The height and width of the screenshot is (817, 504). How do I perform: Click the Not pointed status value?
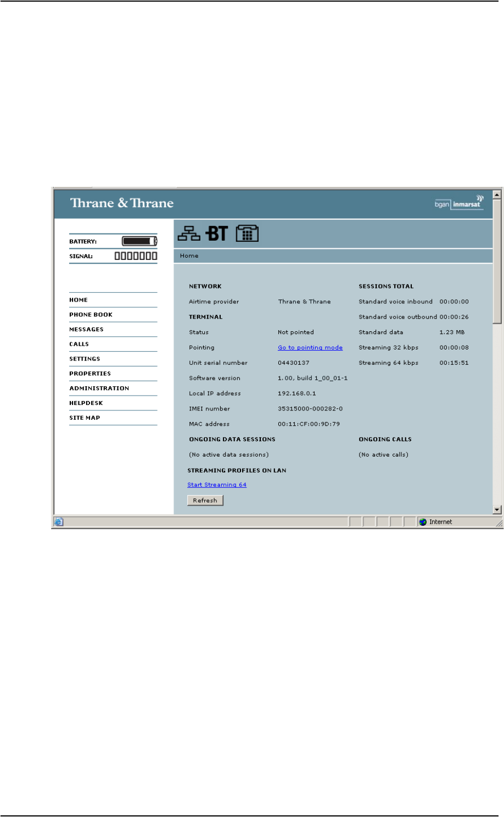296,332
